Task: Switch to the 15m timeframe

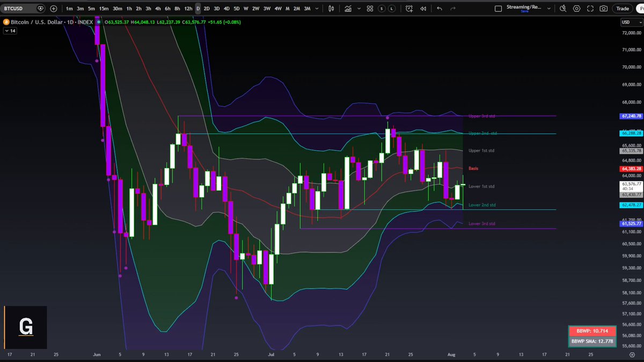Action: pos(104,9)
